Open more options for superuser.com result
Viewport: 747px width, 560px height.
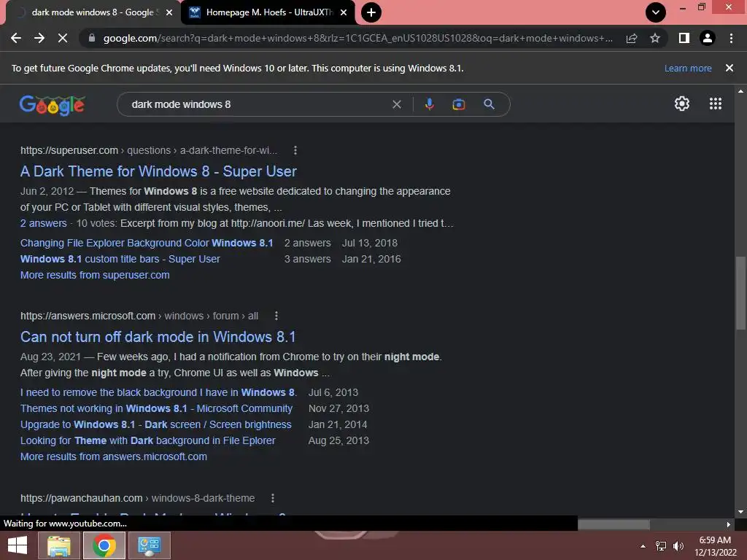[295, 150]
